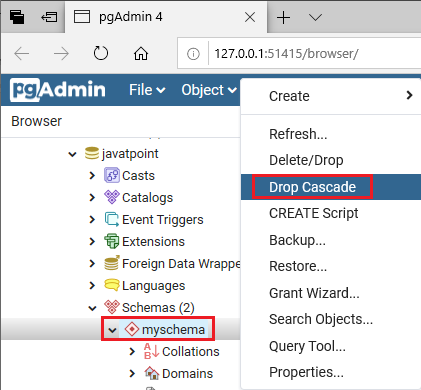Image resolution: width=421 pixels, height=390 pixels.
Task: Click the Domains house icon
Action: pyautogui.click(x=152, y=373)
